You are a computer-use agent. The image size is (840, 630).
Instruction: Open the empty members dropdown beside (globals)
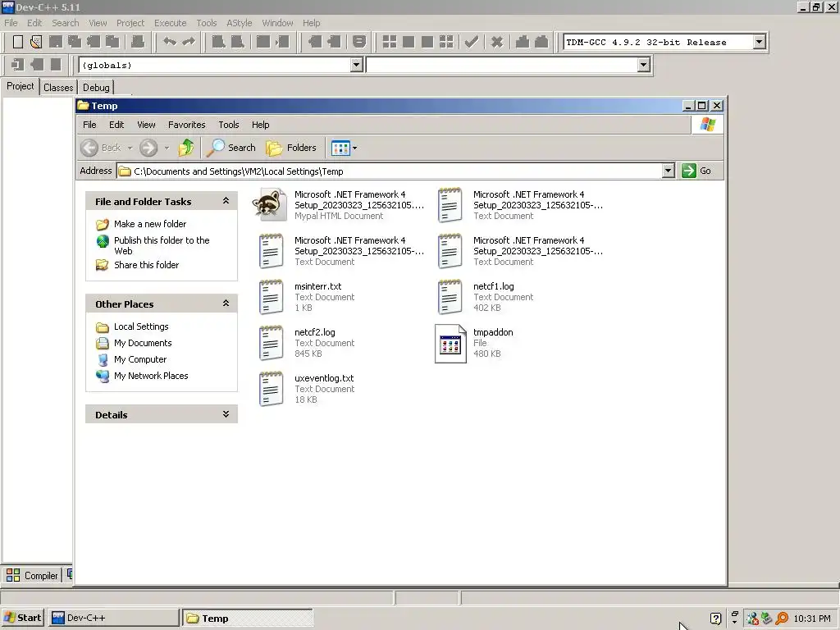(x=643, y=65)
